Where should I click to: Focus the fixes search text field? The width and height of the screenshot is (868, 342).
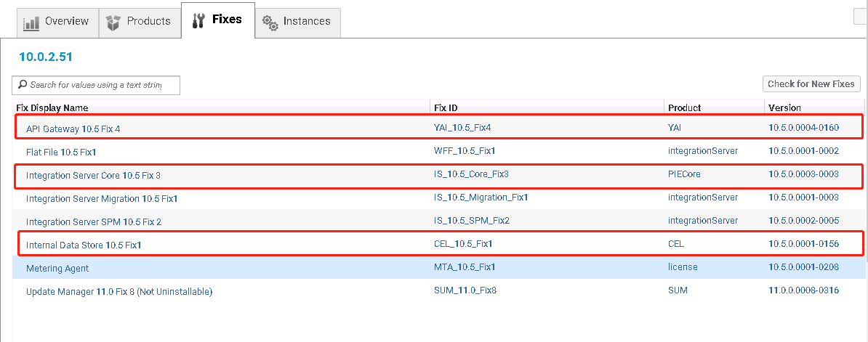tap(96, 85)
